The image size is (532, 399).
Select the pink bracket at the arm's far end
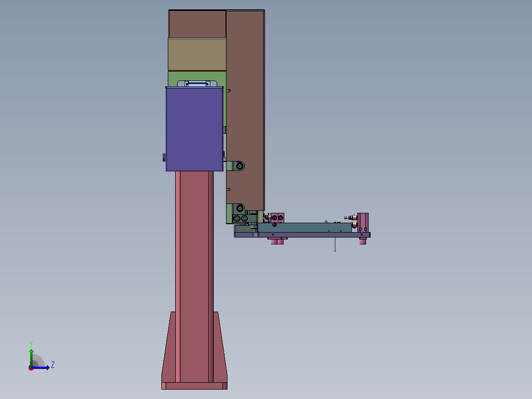tap(363, 222)
